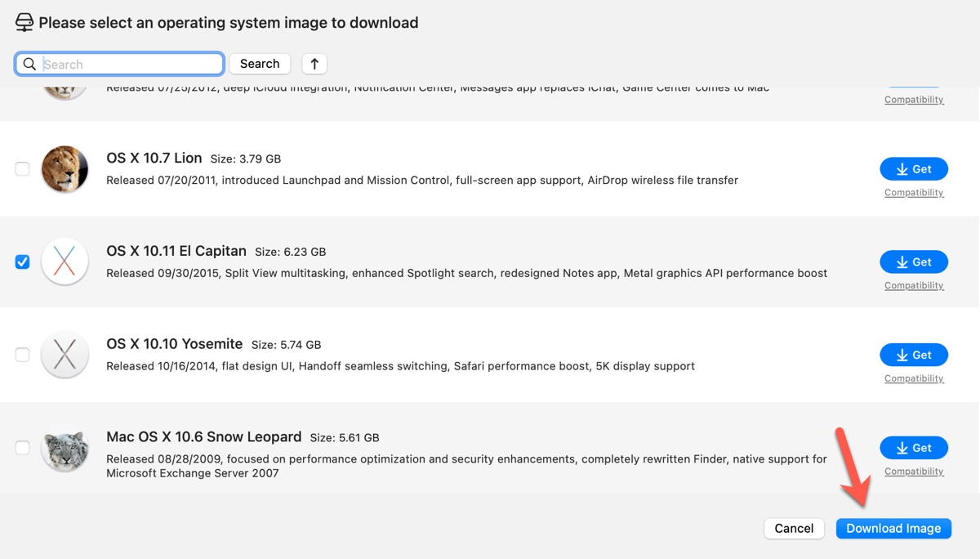The image size is (980, 559).
Task: Cancel the image download dialog
Action: pos(794,529)
